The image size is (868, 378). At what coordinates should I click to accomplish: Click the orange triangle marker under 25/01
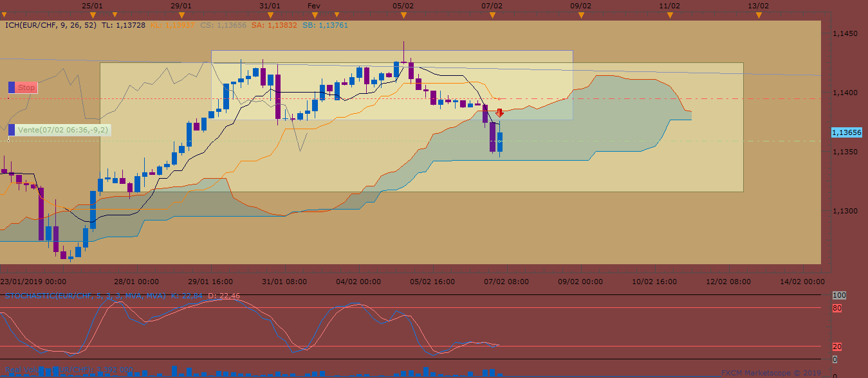pos(93,15)
